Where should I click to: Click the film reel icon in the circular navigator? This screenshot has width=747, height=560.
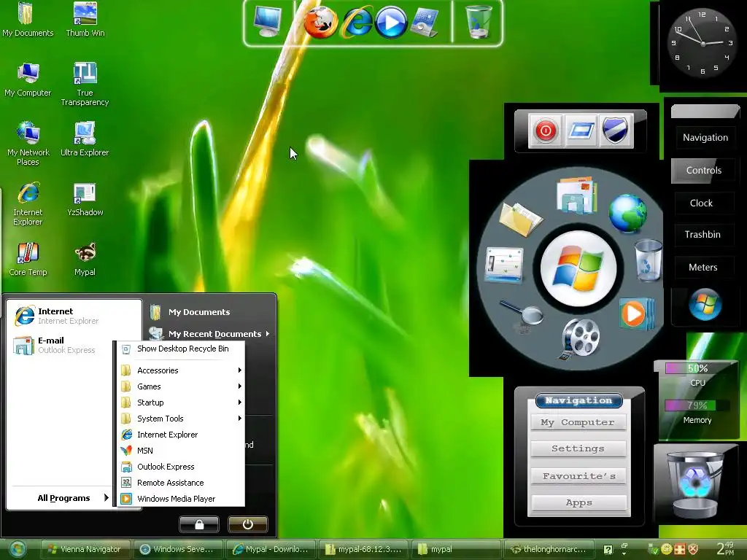point(580,338)
